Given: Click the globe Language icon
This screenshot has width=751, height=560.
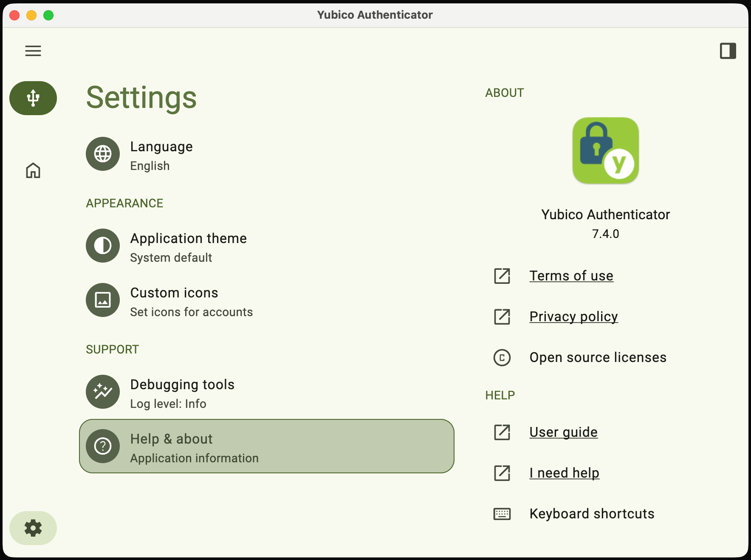Looking at the screenshot, I should pos(103,154).
